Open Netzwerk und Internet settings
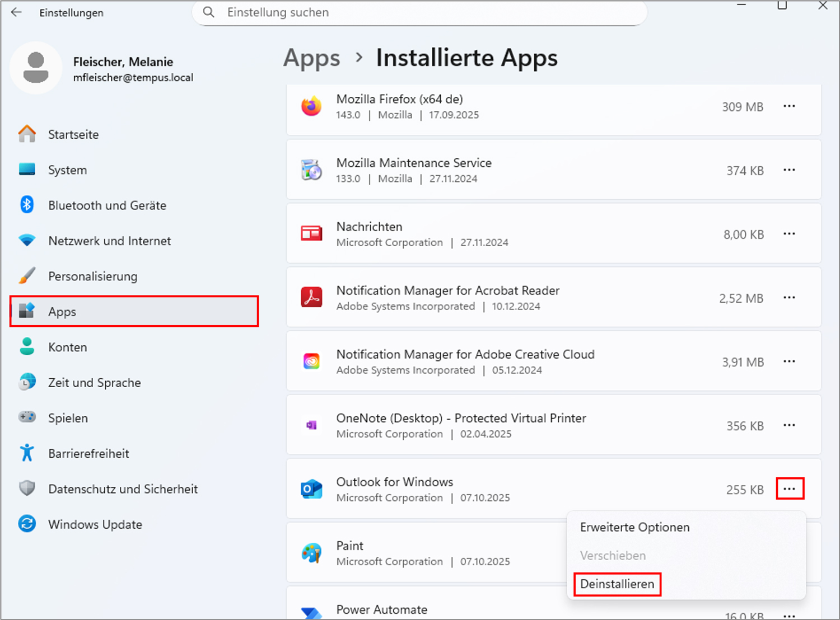Viewport: 840px width, 620px height. (109, 241)
